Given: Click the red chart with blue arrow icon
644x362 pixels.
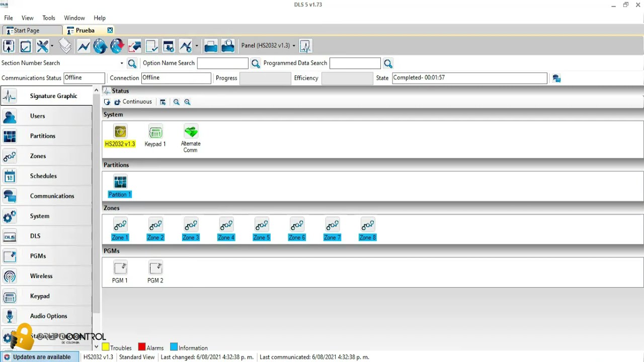Looking at the screenshot, I should point(134,46).
